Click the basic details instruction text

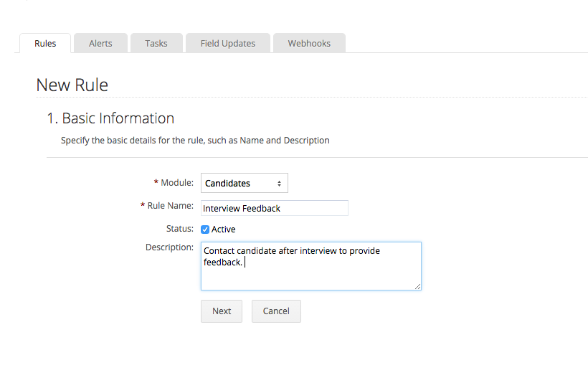[195, 141]
